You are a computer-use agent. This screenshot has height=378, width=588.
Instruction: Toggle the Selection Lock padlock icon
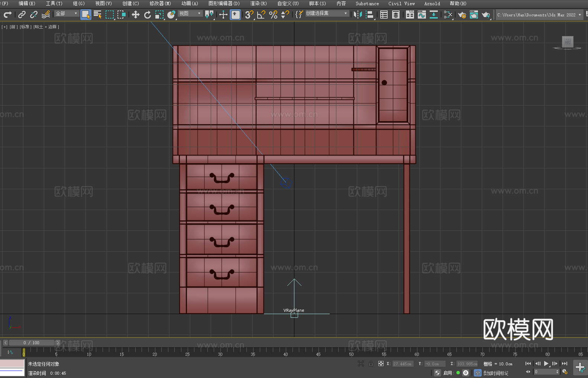(371, 364)
